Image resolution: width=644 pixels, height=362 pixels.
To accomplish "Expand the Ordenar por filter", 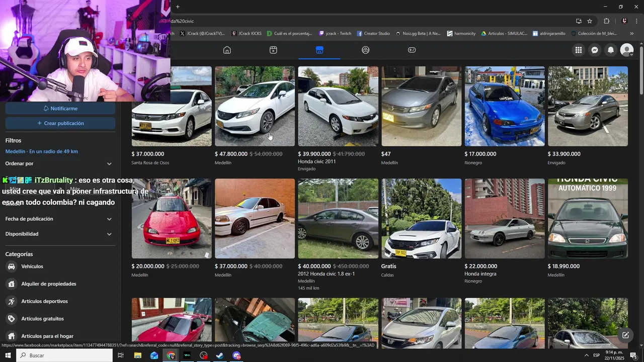I will pyautogui.click(x=60, y=163).
